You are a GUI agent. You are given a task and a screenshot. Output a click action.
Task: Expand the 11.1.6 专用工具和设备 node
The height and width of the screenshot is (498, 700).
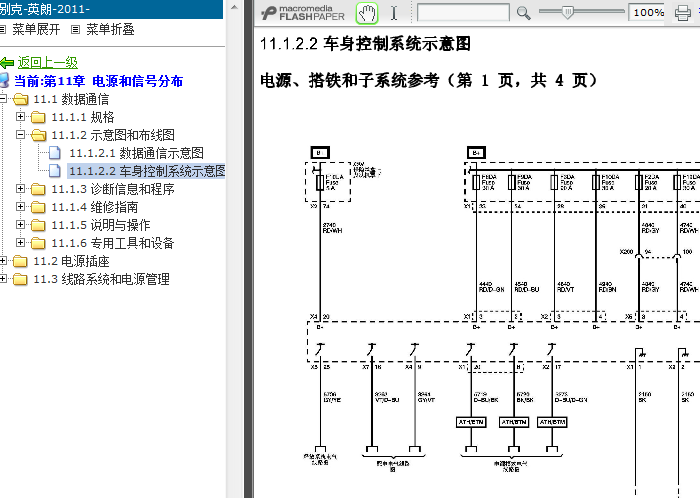[20, 242]
